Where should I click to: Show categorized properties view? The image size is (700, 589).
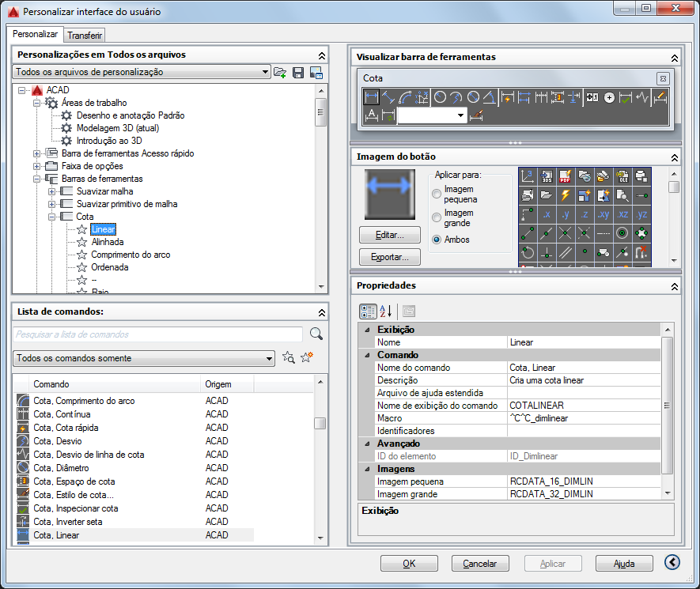point(368,311)
